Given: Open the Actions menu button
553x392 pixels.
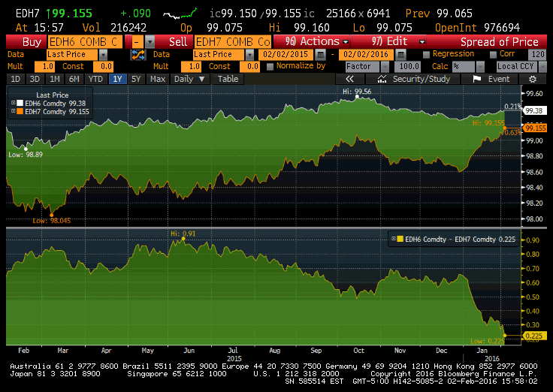Looking at the screenshot, I should pos(312,42).
